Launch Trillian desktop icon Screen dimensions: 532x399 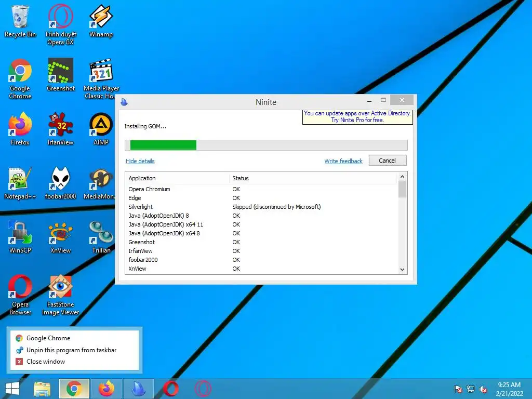point(101,237)
